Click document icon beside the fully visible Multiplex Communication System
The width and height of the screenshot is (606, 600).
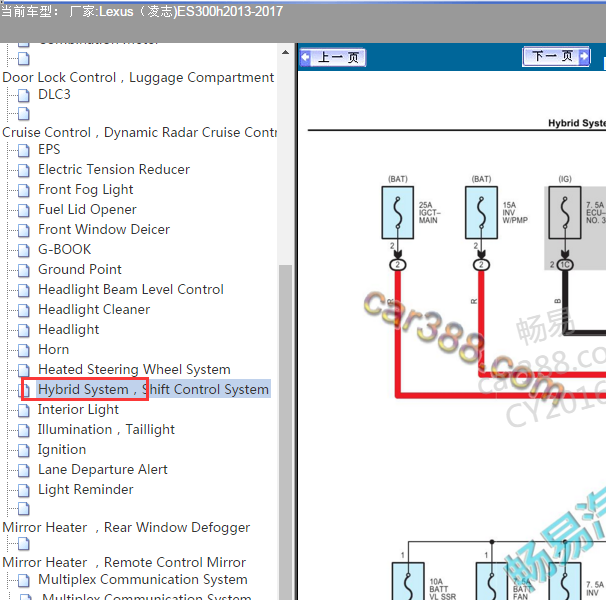(x=24, y=580)
